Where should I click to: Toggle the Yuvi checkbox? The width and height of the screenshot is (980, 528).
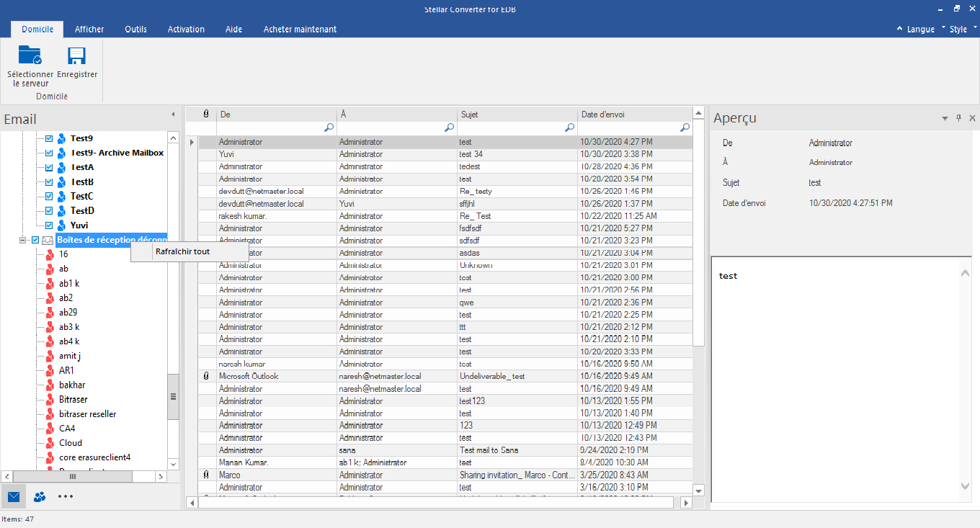(x=49, y=225)
